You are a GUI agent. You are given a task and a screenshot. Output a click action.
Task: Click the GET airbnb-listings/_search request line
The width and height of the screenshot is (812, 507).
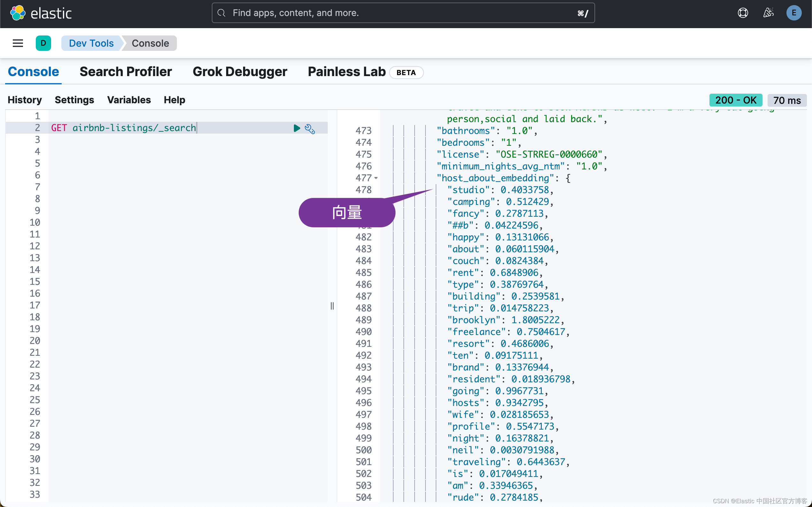[x=124, y=128]
